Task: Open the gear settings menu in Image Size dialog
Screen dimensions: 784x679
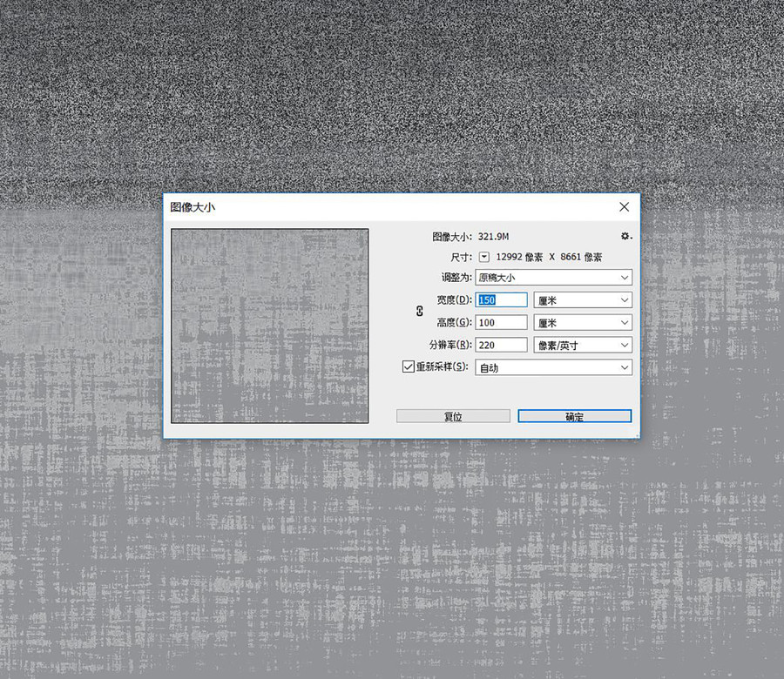Action: pyautogui.click(x=626, y=236)
